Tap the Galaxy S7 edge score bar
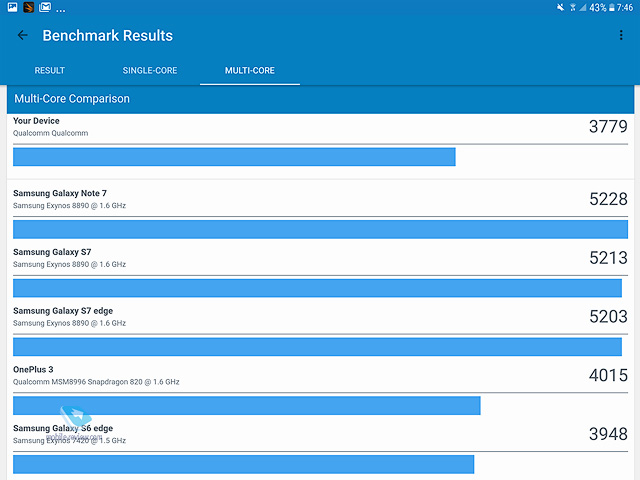 pyautogui.click(x=318, y=347)
